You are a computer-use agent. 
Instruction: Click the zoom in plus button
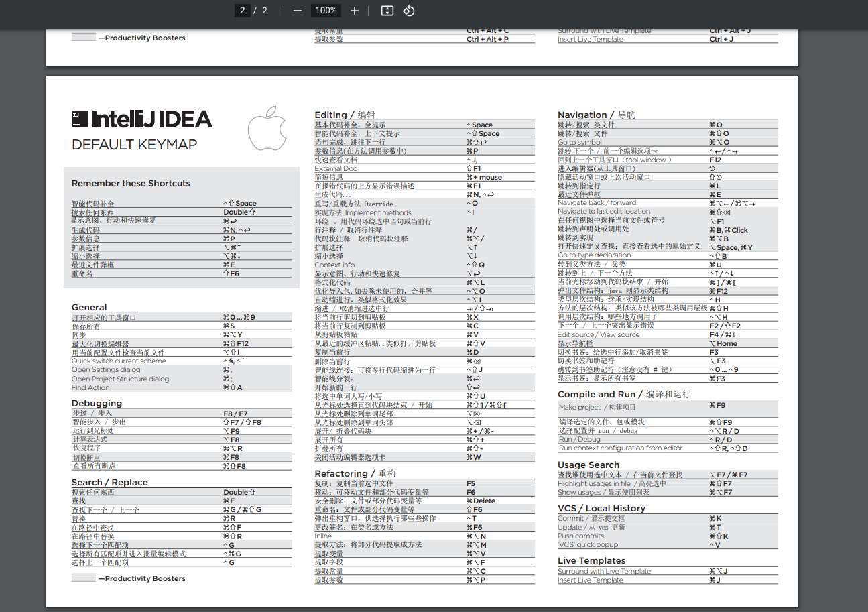[355, 11]
